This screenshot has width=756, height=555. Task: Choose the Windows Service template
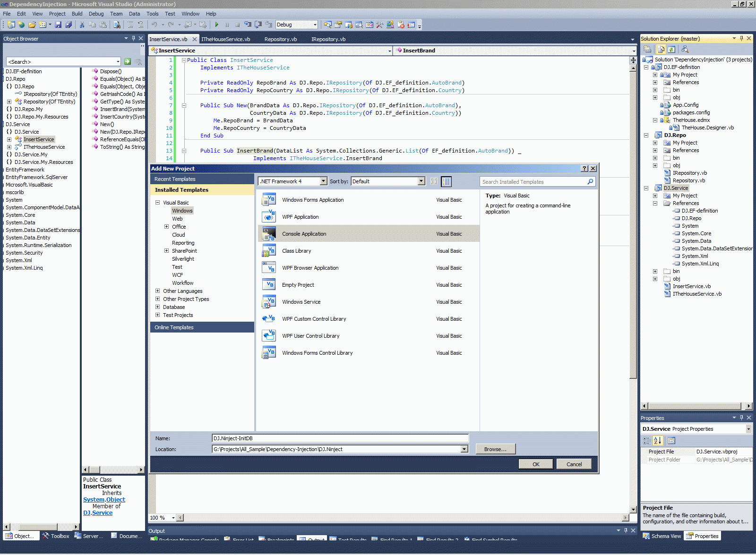click(x=369, y=302)
